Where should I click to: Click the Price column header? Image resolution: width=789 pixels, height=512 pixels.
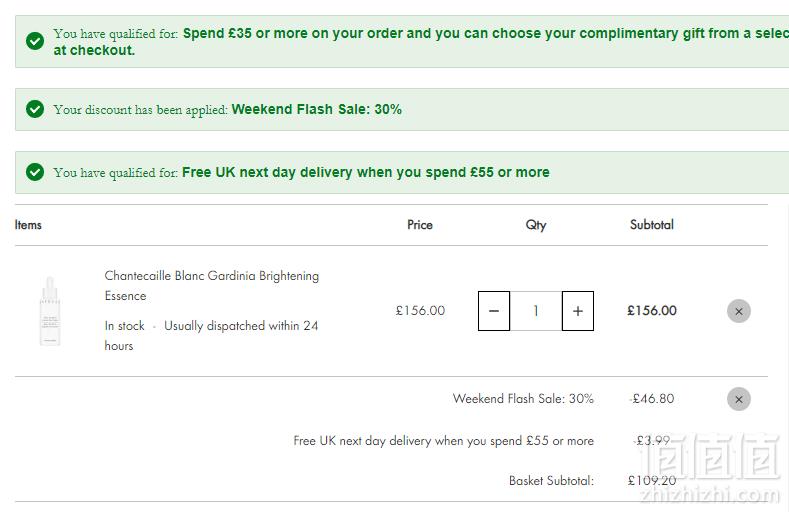(x=420, y=225)
